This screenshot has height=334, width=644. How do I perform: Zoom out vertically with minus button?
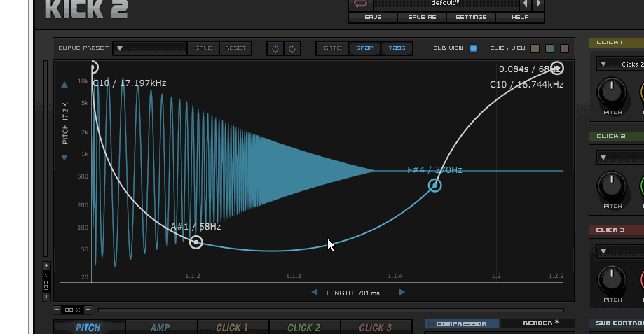coord(46,296)
